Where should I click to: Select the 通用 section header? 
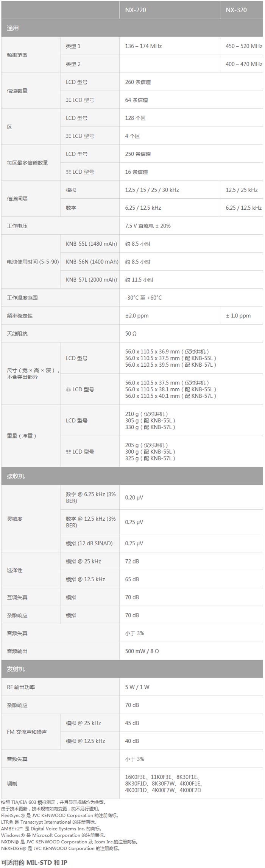click(13, 28)
